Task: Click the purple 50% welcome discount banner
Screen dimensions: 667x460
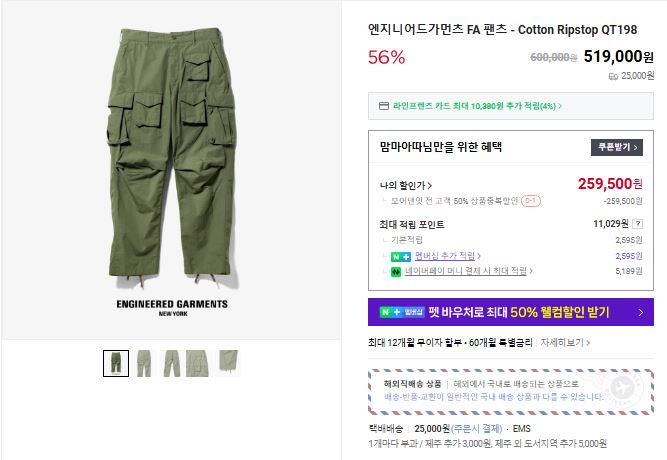Action: pyautogui.click(x=510, y=313)
